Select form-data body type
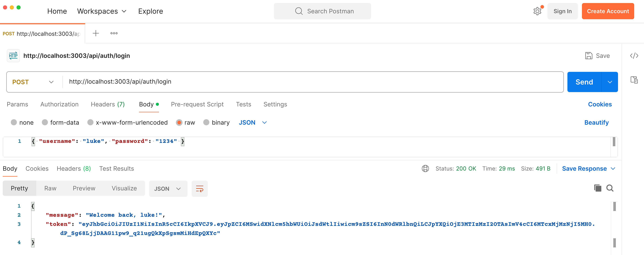The height and width of the screenshot is (255, 644). (x=45, y=122)
